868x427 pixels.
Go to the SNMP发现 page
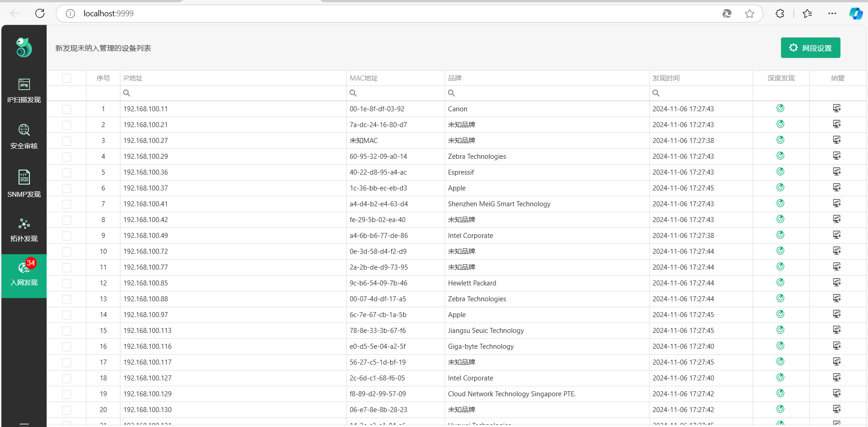(x=24, y=184)
